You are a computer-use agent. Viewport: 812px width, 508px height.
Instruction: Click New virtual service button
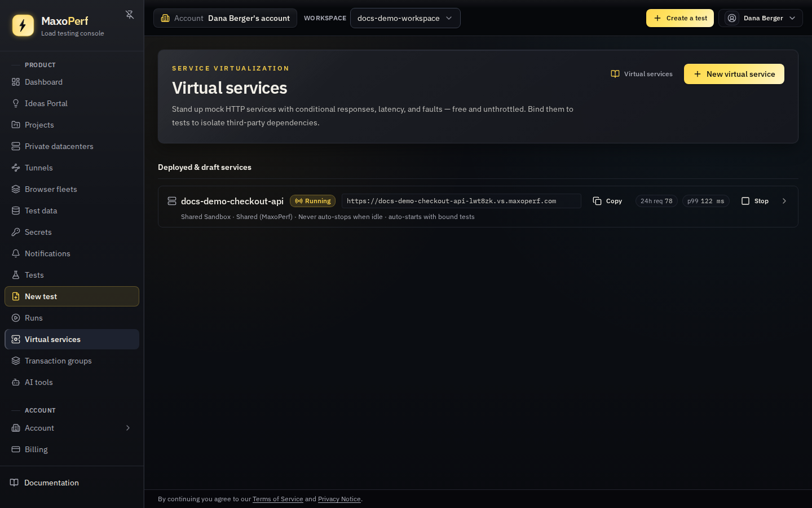tap(734, 74)
